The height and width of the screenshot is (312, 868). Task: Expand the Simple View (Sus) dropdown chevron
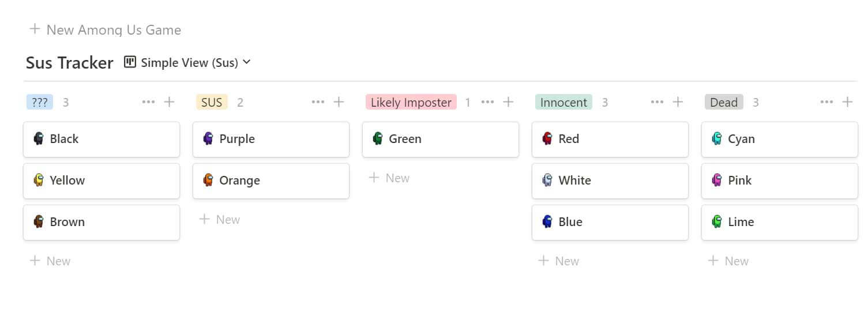click(x=247, y=62)
